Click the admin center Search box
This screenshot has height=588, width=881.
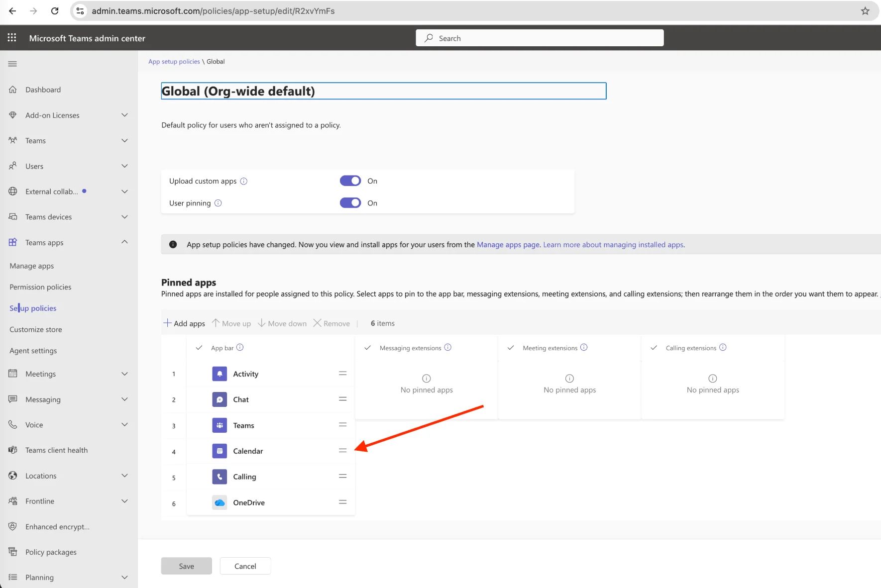[x=540, y=38]
